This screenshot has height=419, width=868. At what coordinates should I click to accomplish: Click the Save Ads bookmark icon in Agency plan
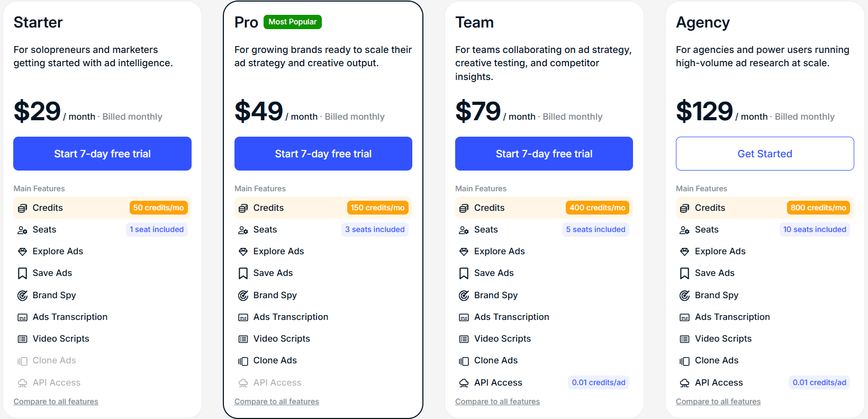tap(684, 273)
